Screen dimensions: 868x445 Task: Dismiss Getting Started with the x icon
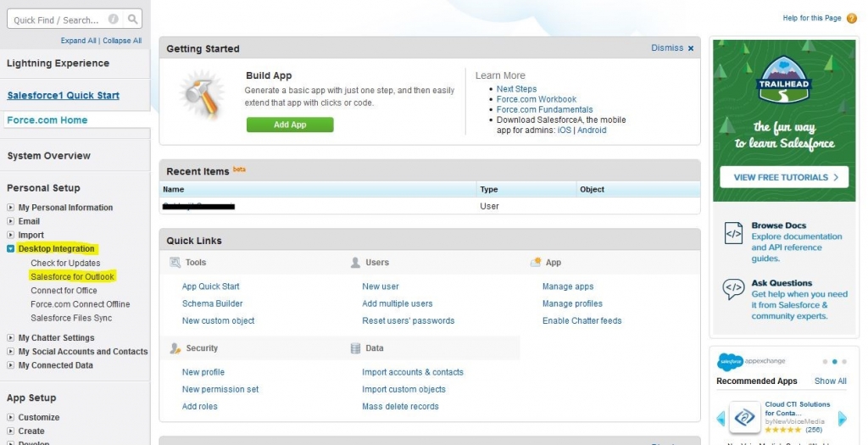(690, 48)
